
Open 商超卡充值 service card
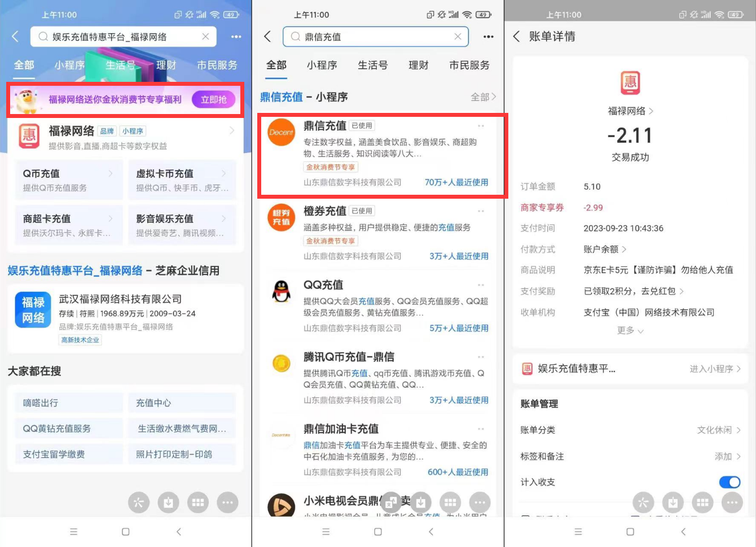pos(69,225)
